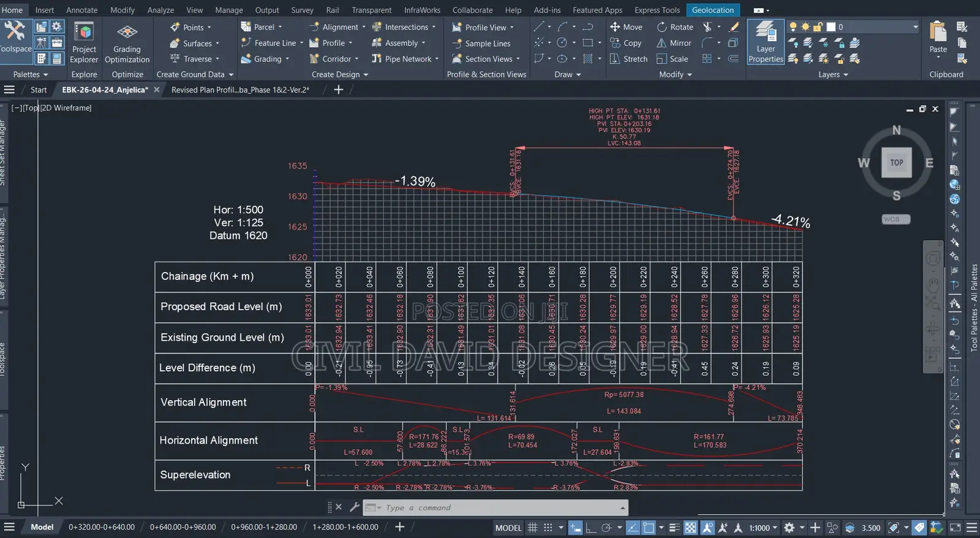Screen dimensions: 980x538
Task: Select the Hatch tool
Action: (x=588, y=59)
